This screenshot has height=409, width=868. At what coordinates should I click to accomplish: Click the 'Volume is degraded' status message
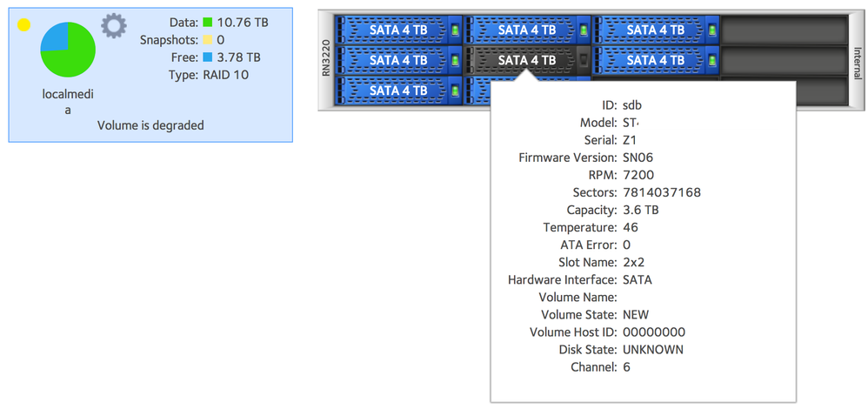(150, 125)
